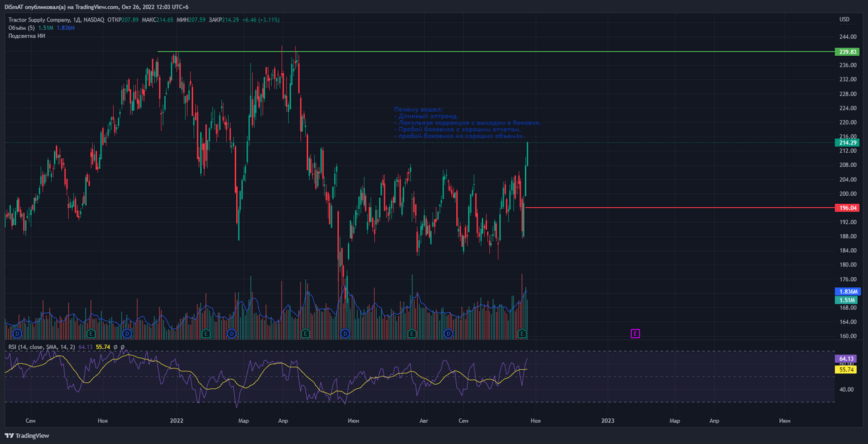
Task: Click the blue 1.836M volume MA label
Action: click(847, 292)
